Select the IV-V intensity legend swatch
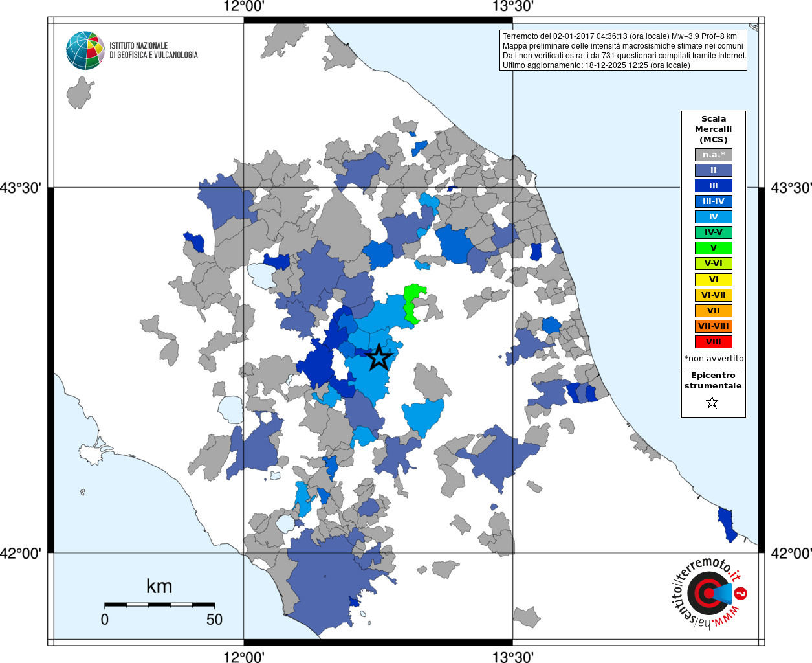This screenshot has height=663, width=812. (x=714, y=232)
